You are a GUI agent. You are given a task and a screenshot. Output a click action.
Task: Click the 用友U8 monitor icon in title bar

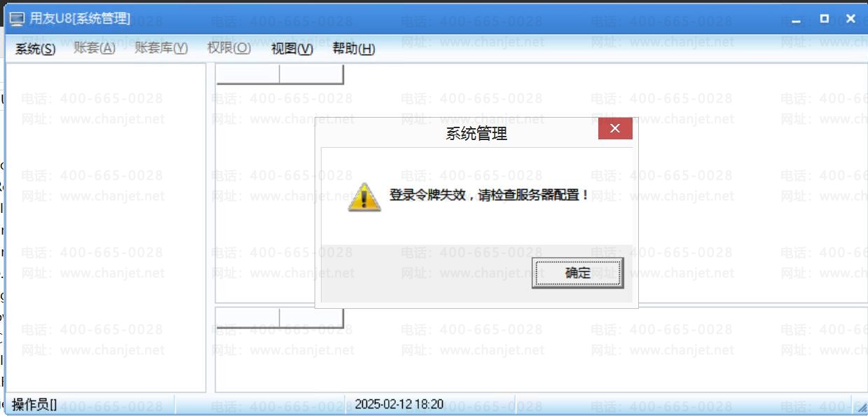pos(18,19)
